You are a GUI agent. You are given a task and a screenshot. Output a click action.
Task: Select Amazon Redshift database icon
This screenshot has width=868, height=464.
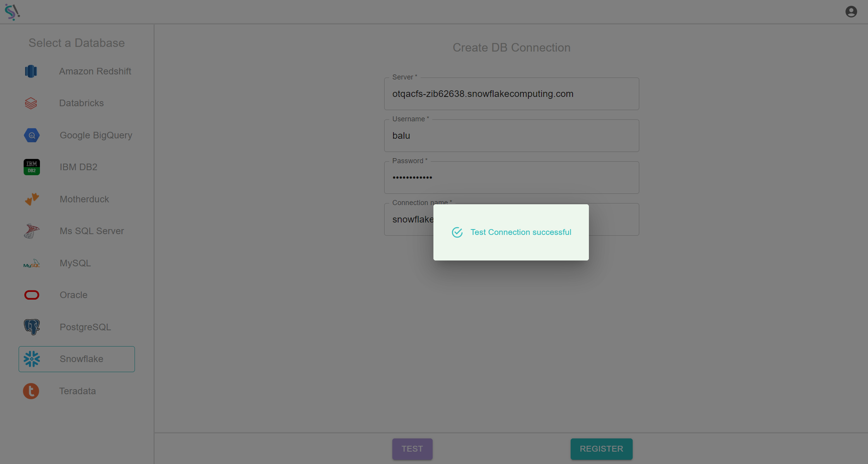[31, 71]
